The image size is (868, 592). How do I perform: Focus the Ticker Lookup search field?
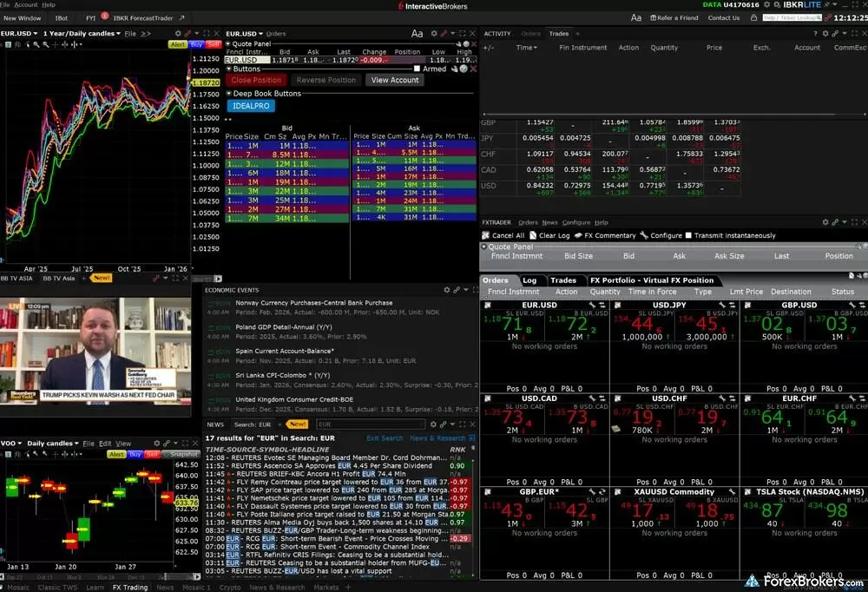tap(792, 17)
